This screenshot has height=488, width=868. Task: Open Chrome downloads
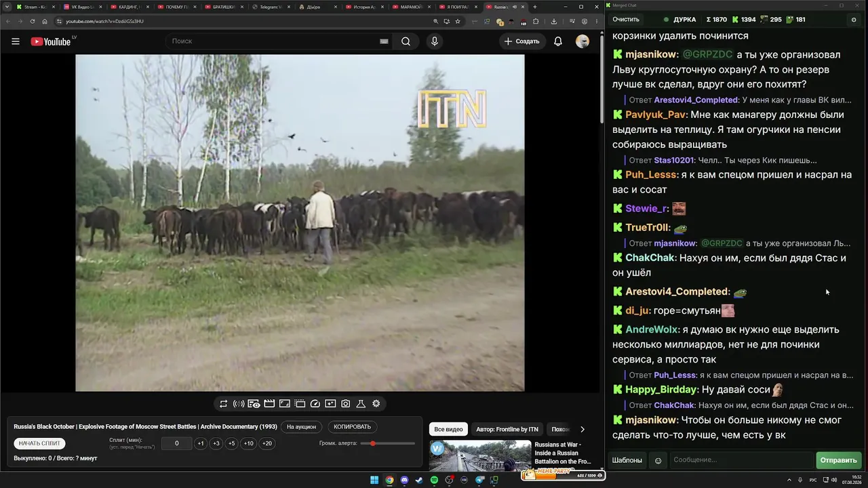pos(553,21)
